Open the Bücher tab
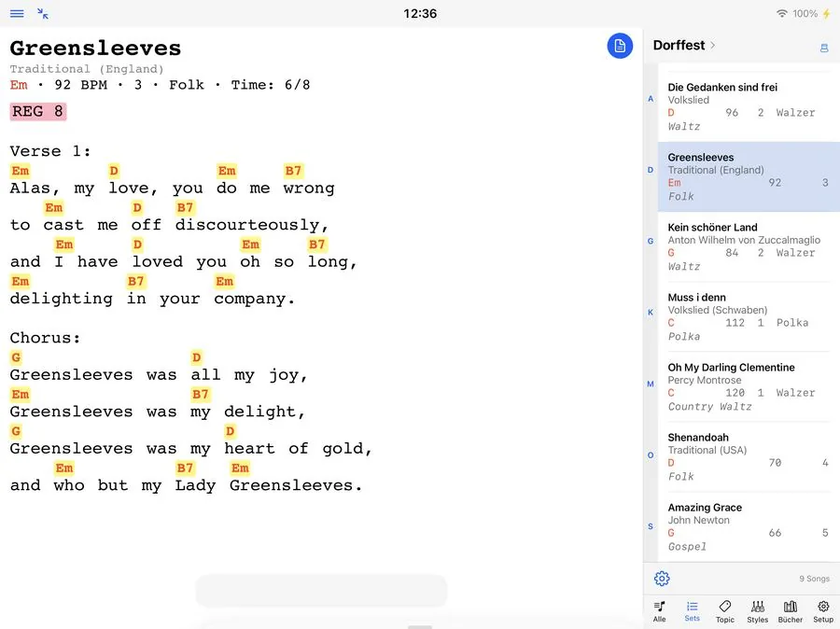 click(791, 611)
